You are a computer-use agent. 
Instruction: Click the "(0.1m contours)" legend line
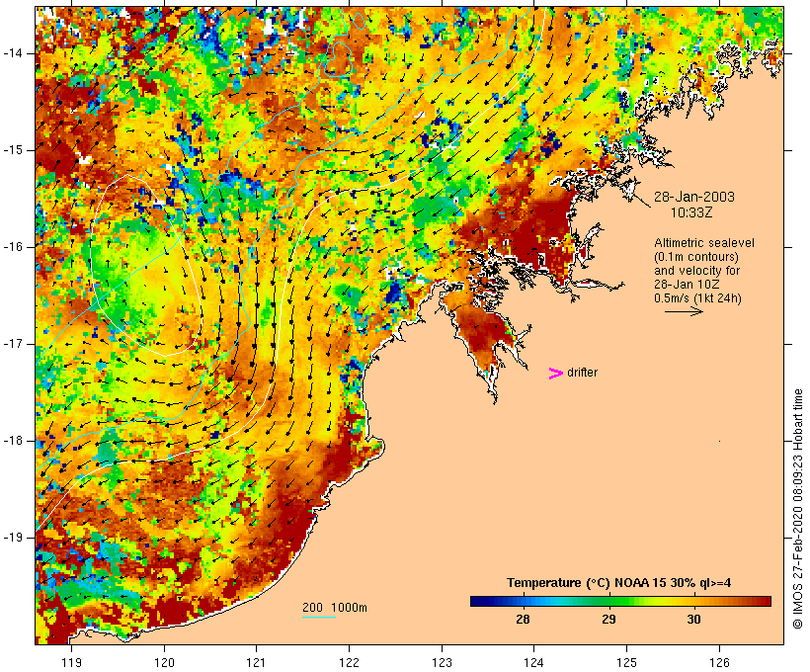(x=696, y=257)
